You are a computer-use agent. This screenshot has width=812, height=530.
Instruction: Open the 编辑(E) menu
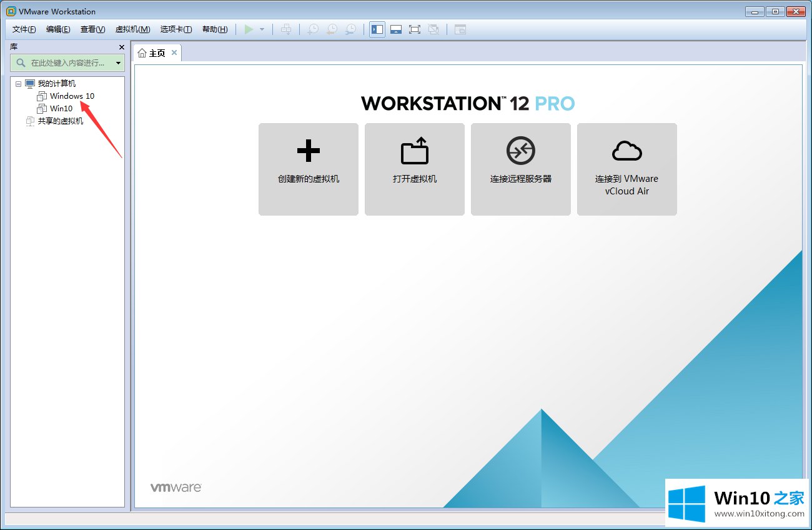58,29
